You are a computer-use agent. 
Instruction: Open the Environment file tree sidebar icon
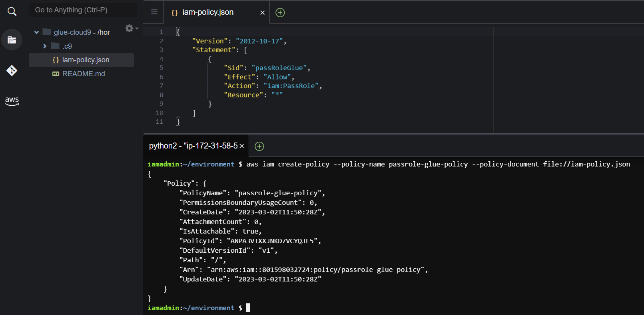[12, 40]
